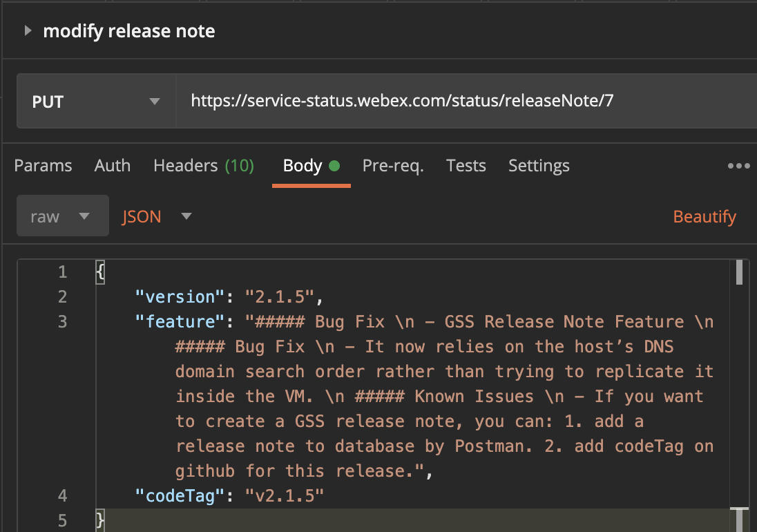
Task: Click line number 1 in the gutter
Action: [62, 272]
